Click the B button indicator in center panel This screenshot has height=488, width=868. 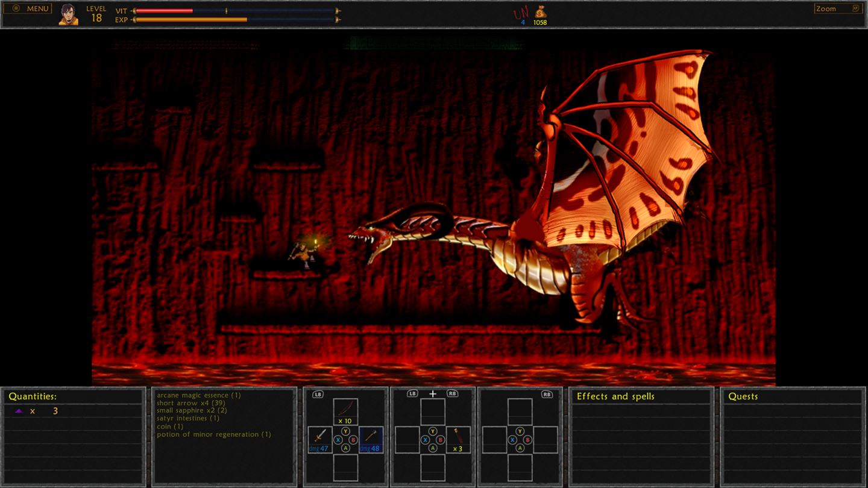pos(442,440)
